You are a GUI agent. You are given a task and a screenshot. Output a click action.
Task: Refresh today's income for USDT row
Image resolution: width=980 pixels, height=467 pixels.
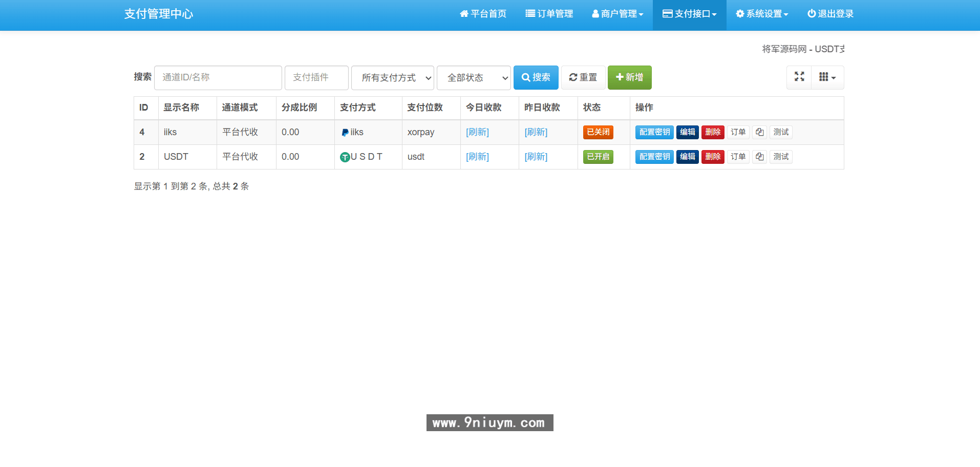[x=477, y=157]
